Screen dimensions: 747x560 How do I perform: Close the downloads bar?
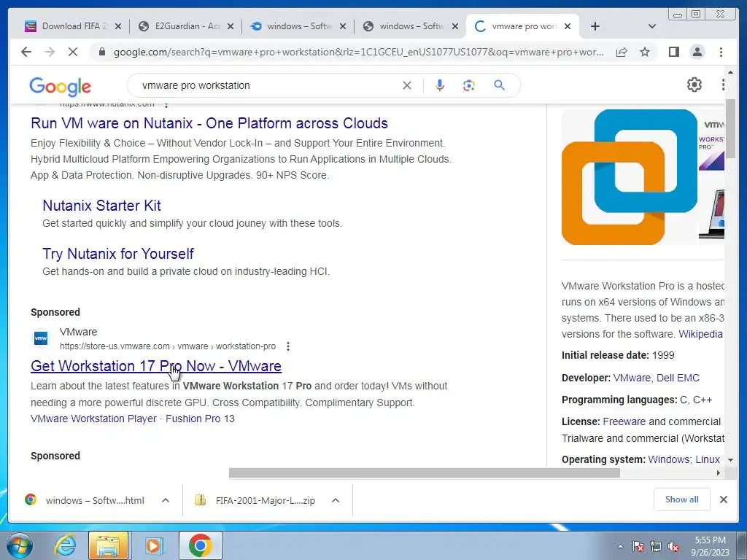[723, 499]
